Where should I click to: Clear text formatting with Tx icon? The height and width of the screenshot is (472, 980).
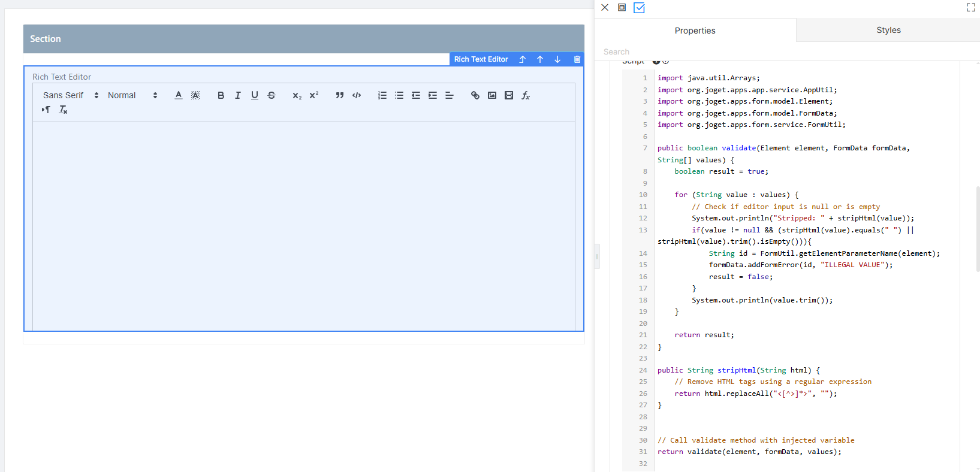(63, 110)
